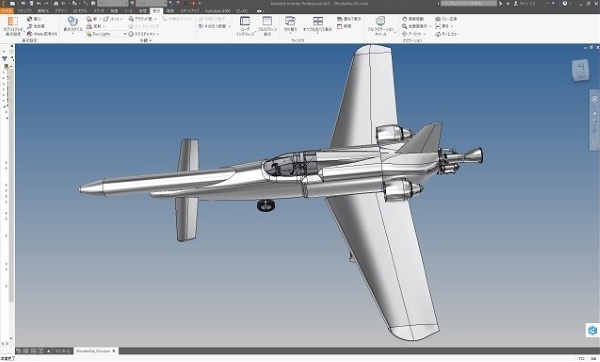
Task: Click the Visual Style sphere icon
Action: (x=72, y=21)
